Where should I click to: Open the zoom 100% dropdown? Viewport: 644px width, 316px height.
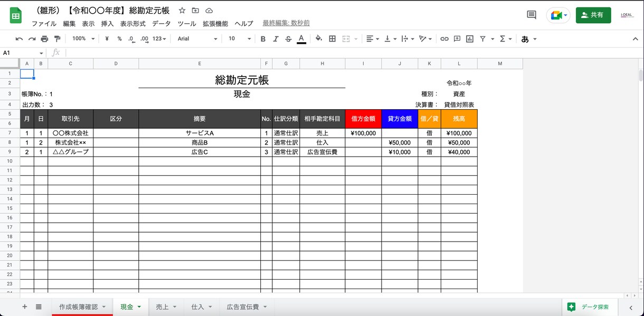click(83, 39)
